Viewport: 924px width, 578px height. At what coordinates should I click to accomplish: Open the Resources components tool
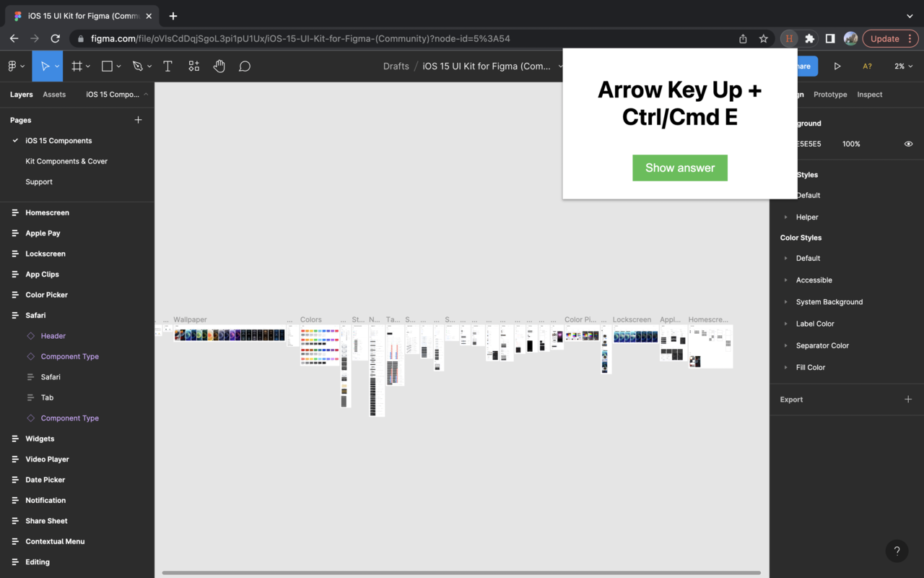pos(193,66)
